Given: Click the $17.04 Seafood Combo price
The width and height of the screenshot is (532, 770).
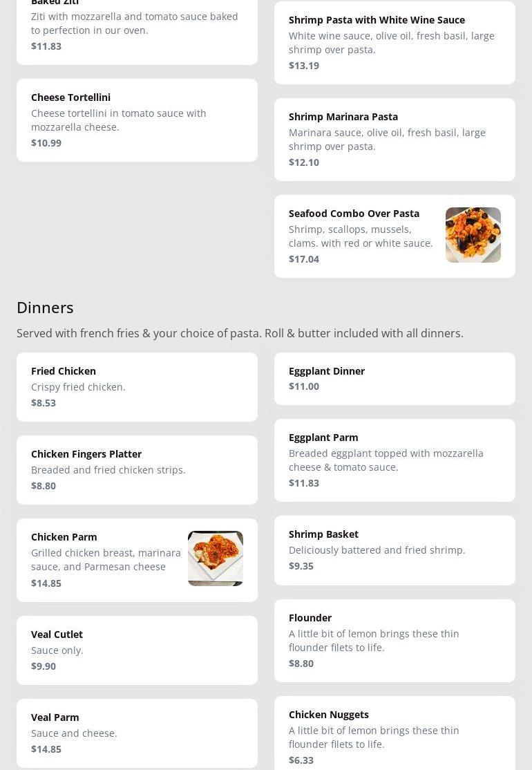Looking at the screenshot, I should [x=304, y=259].
